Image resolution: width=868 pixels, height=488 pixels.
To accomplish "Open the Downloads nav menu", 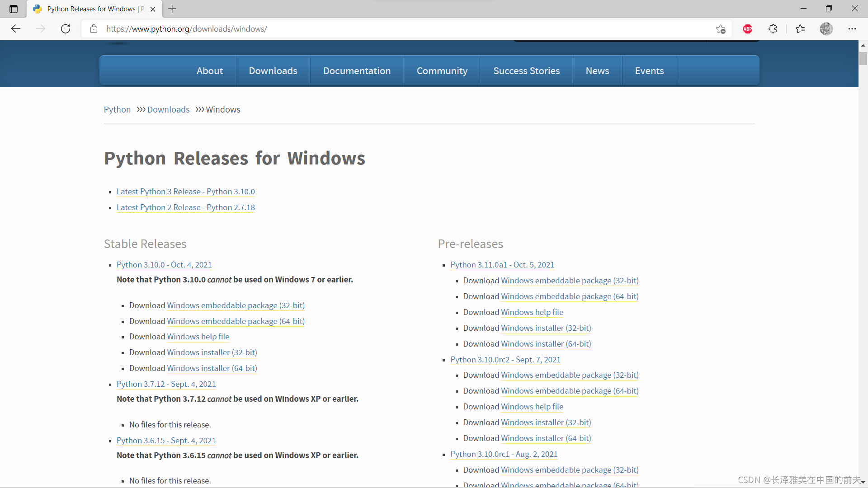I will click(x=273, y=71).
